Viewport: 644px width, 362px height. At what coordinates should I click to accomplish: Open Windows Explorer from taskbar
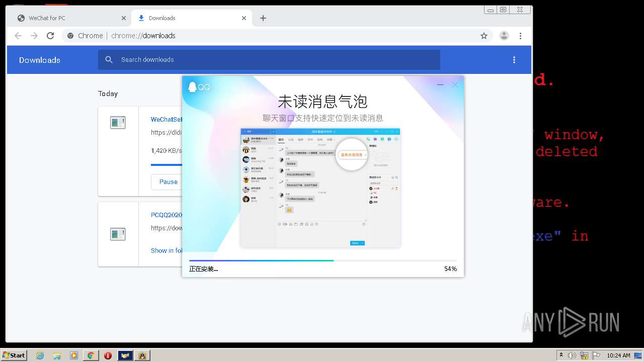point(57,355)
